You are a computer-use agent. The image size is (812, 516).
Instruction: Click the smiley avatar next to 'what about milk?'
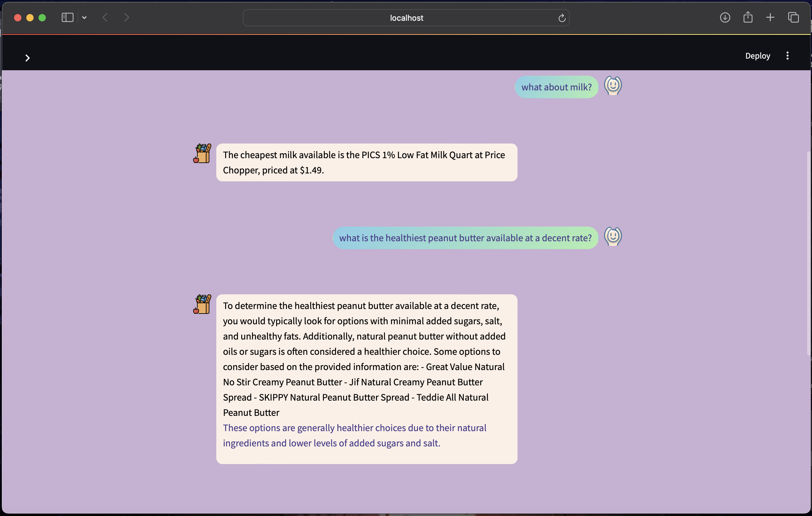point(613,85)
